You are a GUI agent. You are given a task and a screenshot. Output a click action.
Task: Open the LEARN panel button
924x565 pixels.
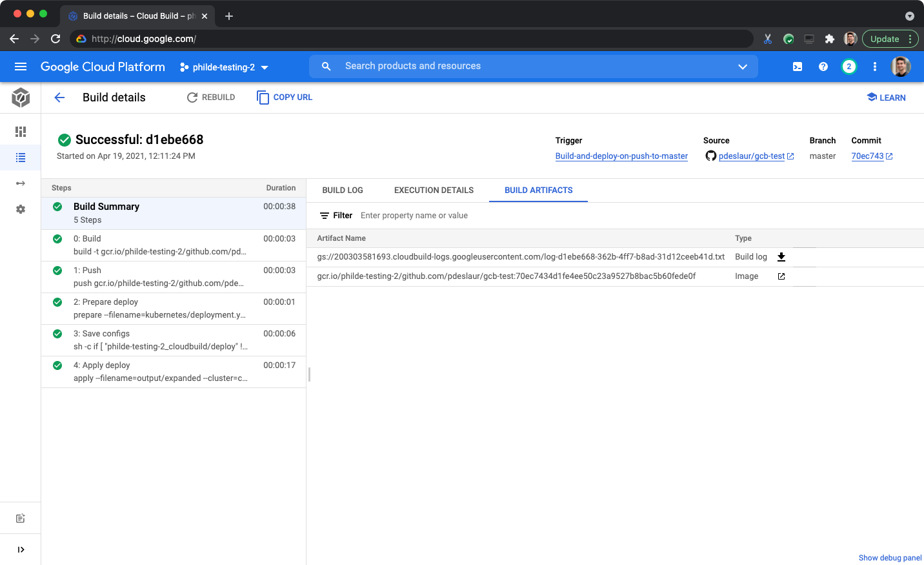[886, 98]
